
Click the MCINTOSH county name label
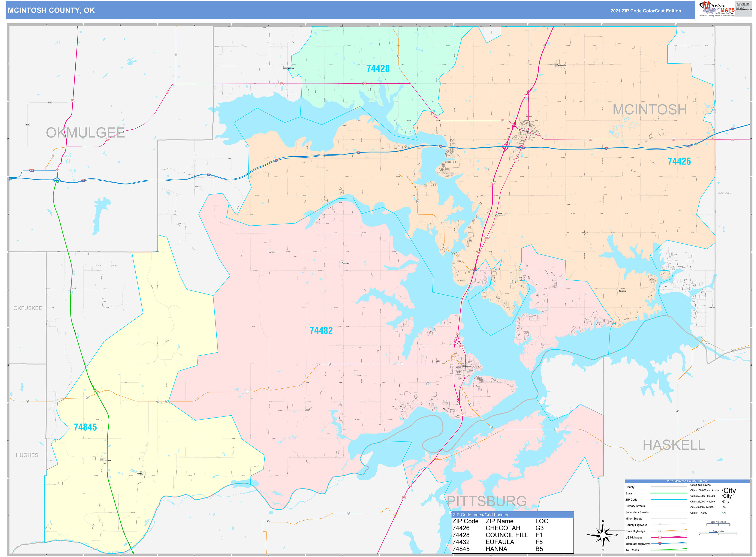(650, 110)
